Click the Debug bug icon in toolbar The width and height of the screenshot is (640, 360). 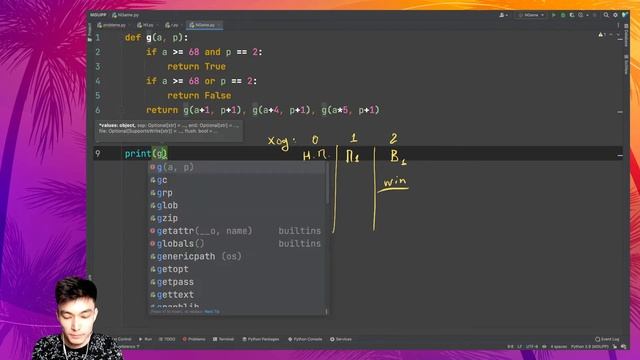(563, 15)
